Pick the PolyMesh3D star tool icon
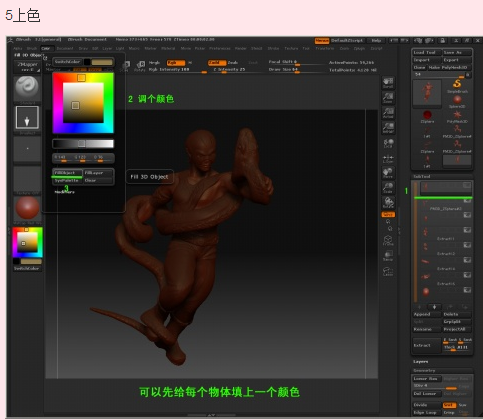Image resolution: width=483 pixels, height=420 pixels. (x=457, y=117)
